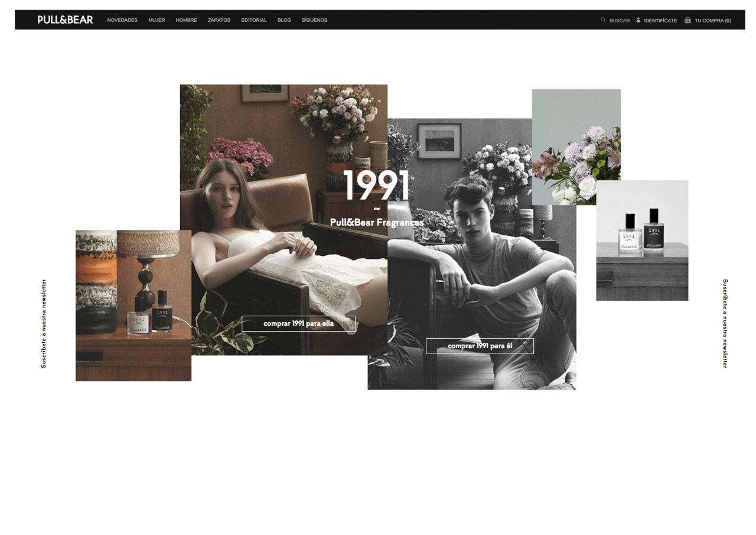This screenshot has width=756, height=535.
Task: Open the Hombre menu
Action: point(187,20)
